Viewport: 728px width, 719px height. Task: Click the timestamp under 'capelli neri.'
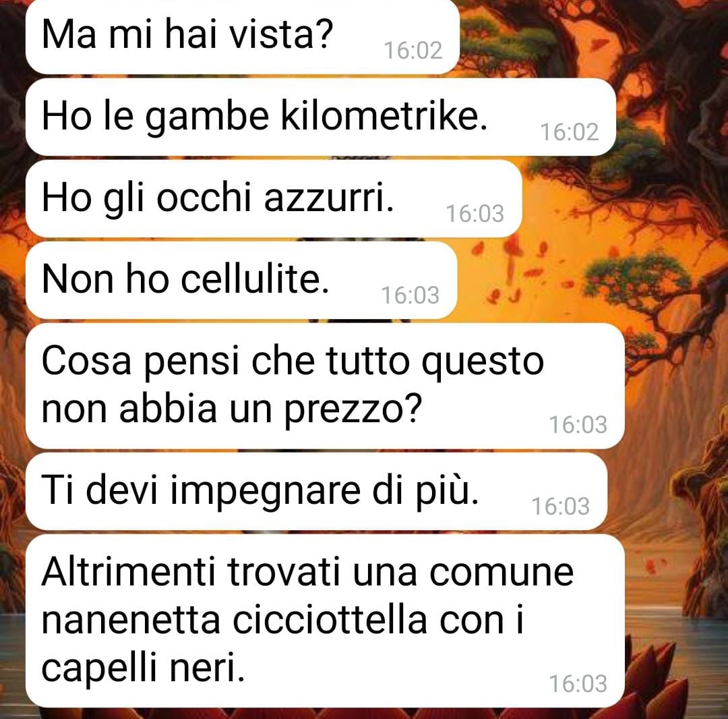578,684
